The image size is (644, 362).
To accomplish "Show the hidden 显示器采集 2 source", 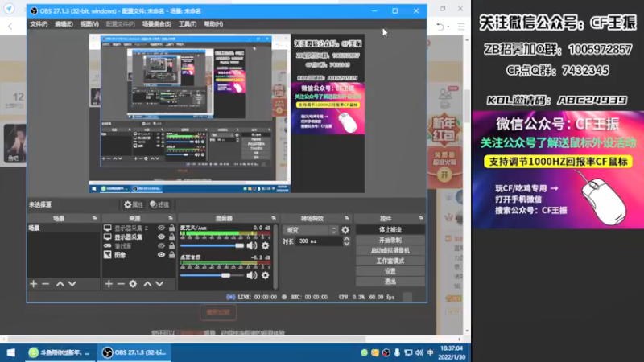I will point(162,228).
